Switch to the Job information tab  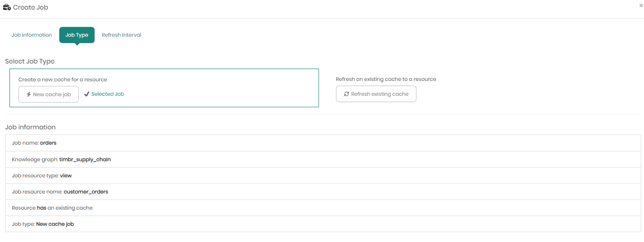click(x=31, y=35)
